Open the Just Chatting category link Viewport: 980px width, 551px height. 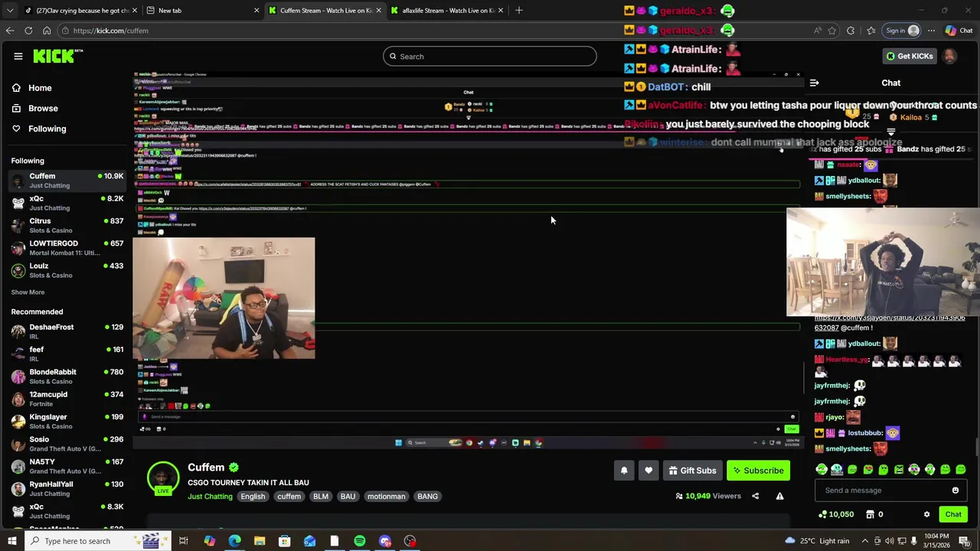[x=210, y=497]
